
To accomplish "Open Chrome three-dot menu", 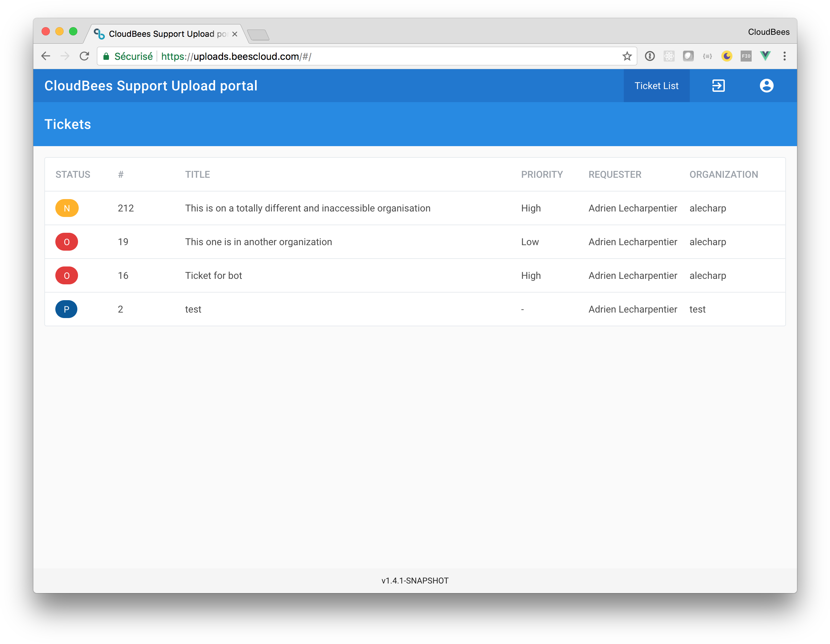I will click(784, 56).
